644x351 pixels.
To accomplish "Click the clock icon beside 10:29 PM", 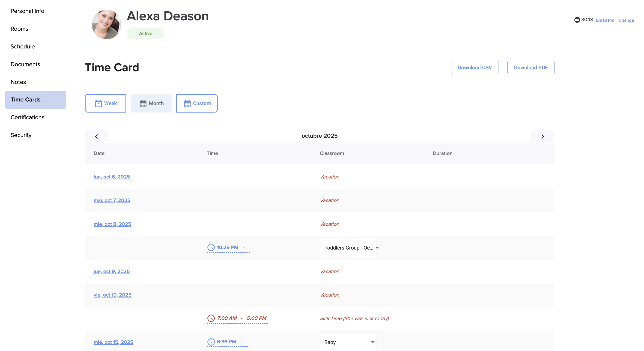I will pos(211,247).
